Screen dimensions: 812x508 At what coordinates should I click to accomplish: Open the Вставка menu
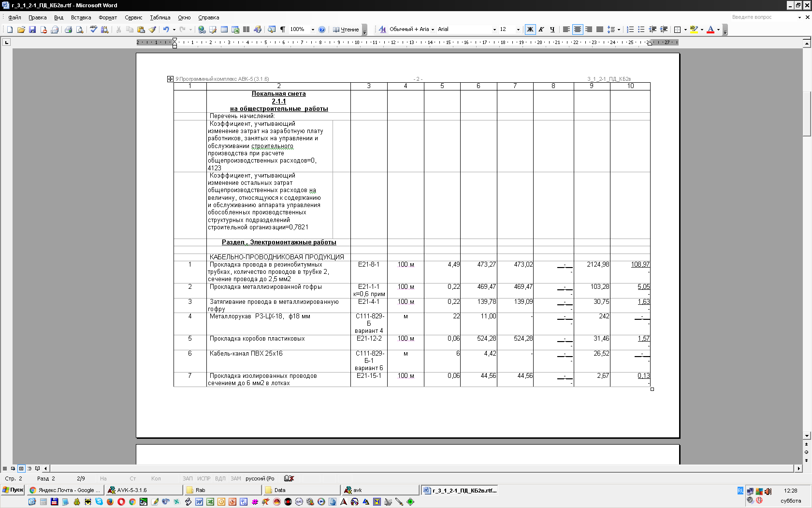tap(81, 17)
